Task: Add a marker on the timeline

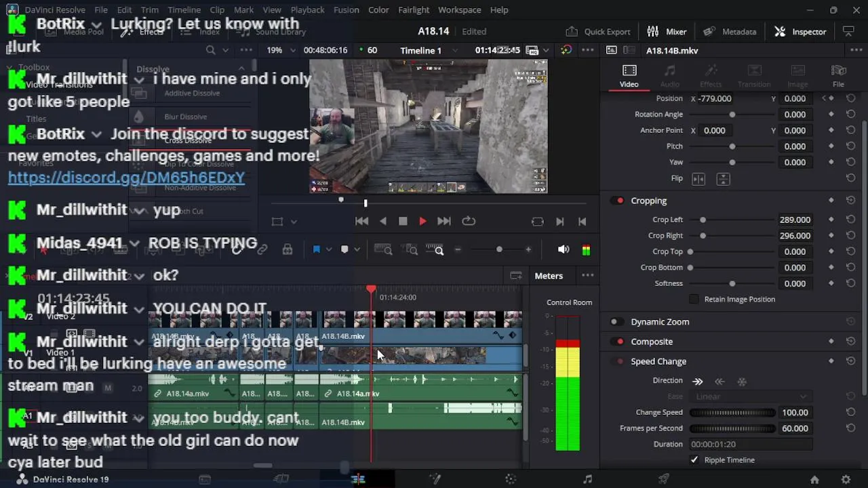Action: coord(344,249)
